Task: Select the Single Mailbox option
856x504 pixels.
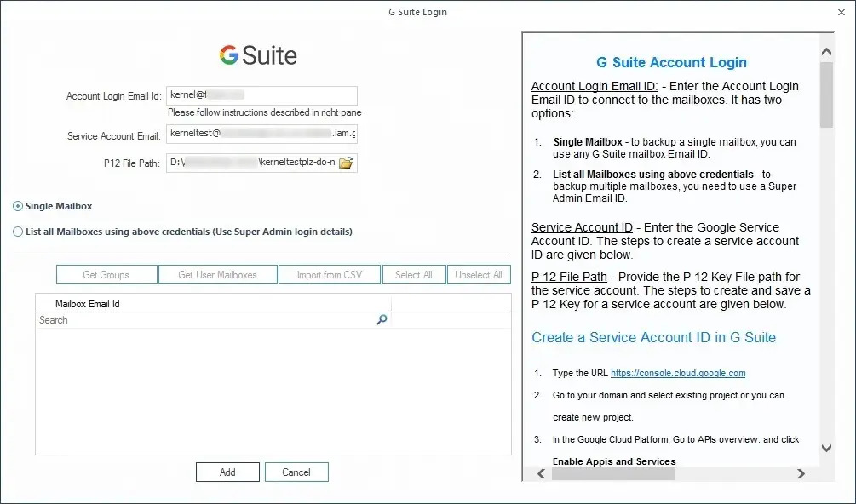Action: (18, 205)
